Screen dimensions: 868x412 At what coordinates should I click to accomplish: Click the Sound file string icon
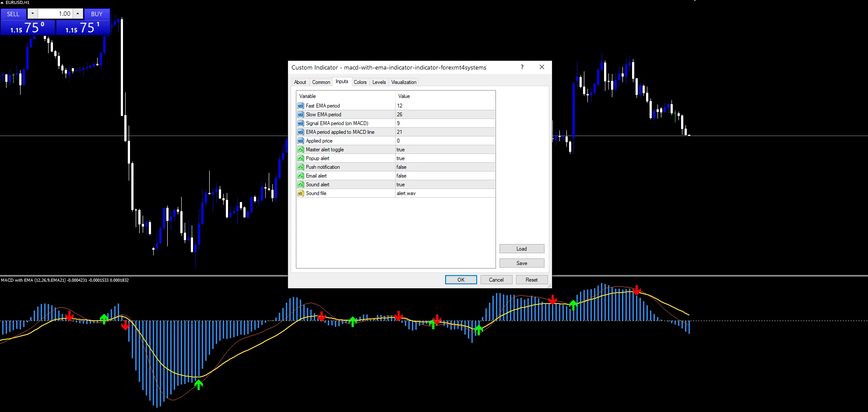tap(300, 193)
